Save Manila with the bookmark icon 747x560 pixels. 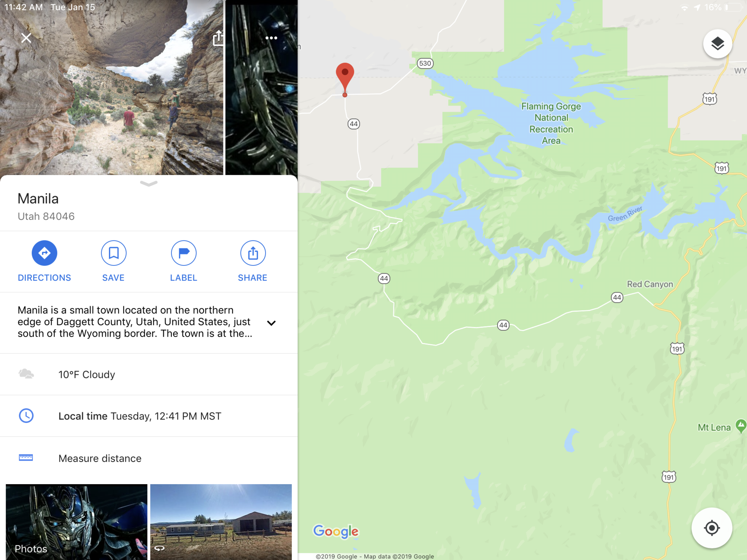(x=114, y=253)
